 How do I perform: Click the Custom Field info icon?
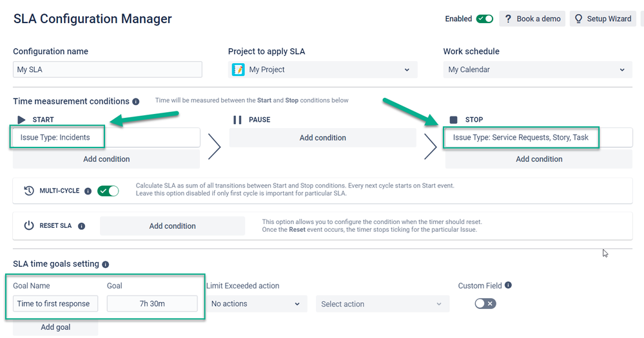[508, 285]
